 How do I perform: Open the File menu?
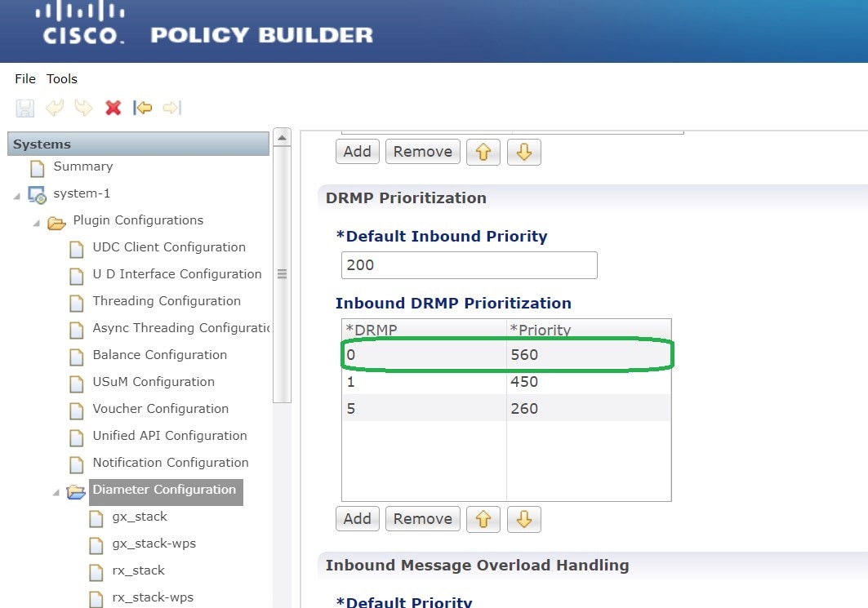(25, 78)
